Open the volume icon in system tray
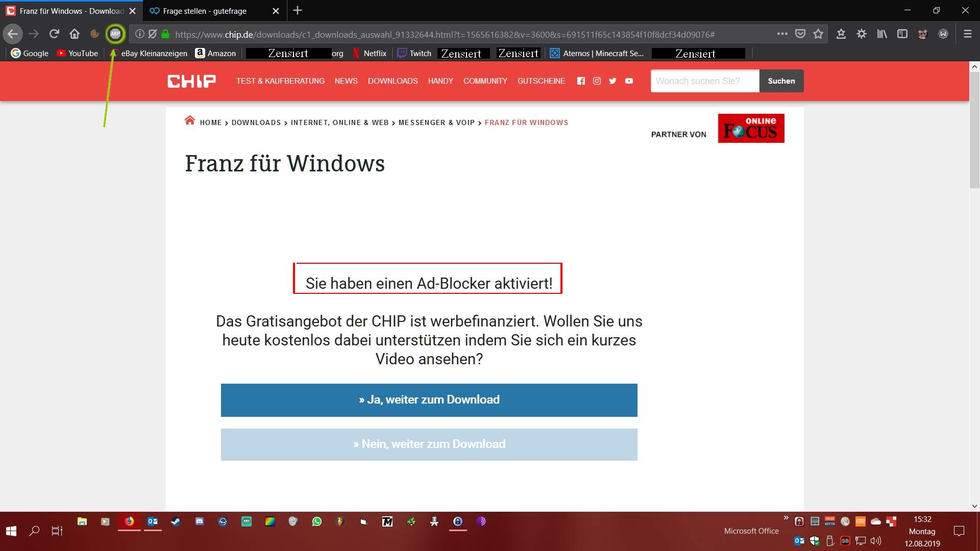 pos(876,541)
